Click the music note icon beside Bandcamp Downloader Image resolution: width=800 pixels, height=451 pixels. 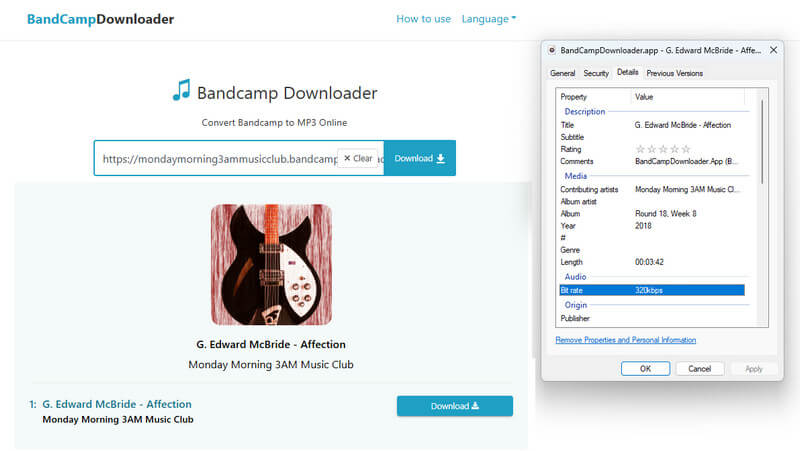(x=182, y=90)
